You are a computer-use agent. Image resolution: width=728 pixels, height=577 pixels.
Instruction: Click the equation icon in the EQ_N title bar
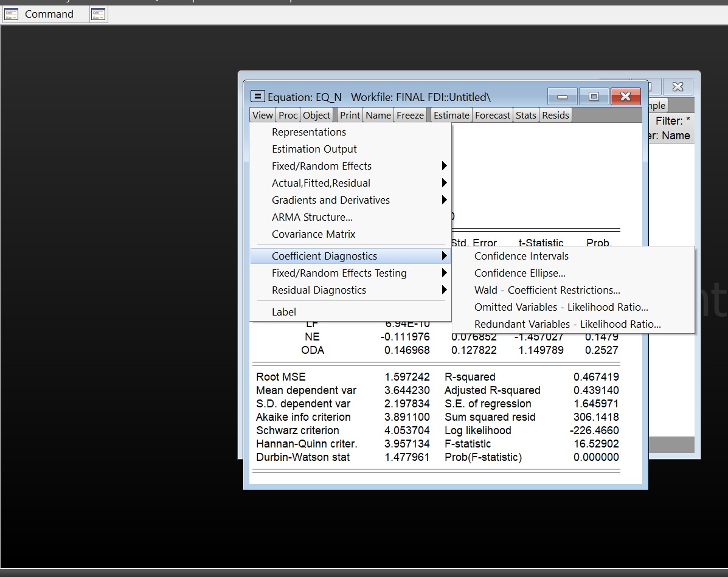258,97
